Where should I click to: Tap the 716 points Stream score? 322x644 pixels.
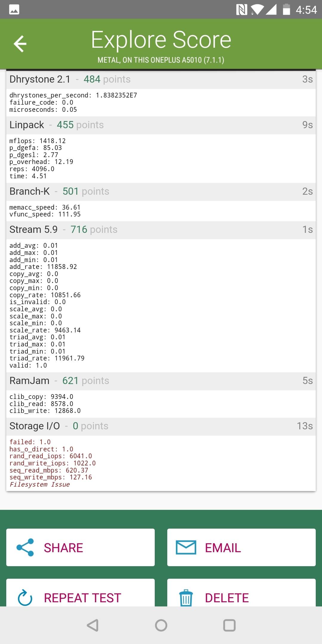[x=94, y=230]
